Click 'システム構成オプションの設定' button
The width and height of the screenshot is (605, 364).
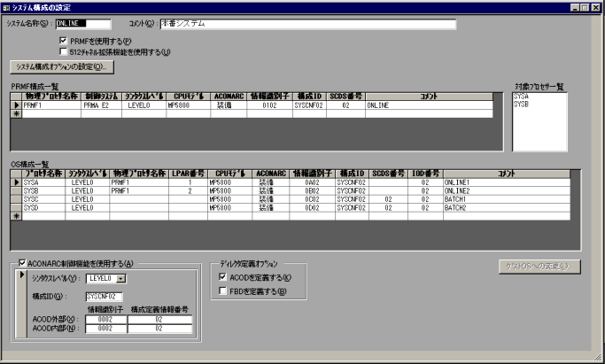click(59, 66)
